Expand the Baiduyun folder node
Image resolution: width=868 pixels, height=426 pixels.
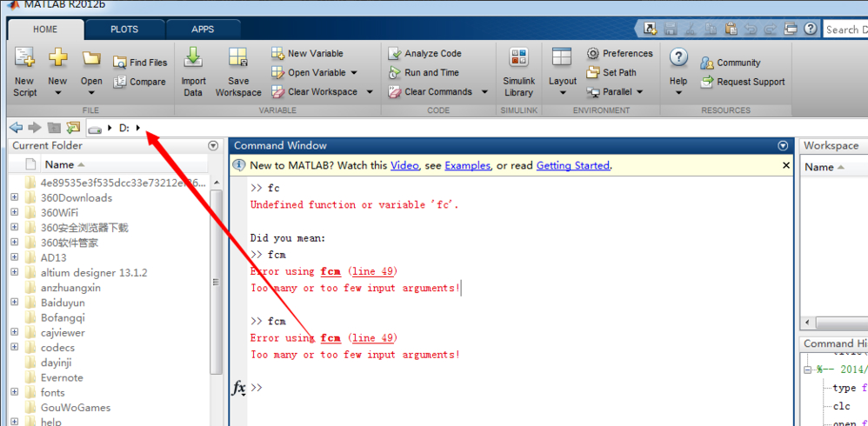(15, 303)
